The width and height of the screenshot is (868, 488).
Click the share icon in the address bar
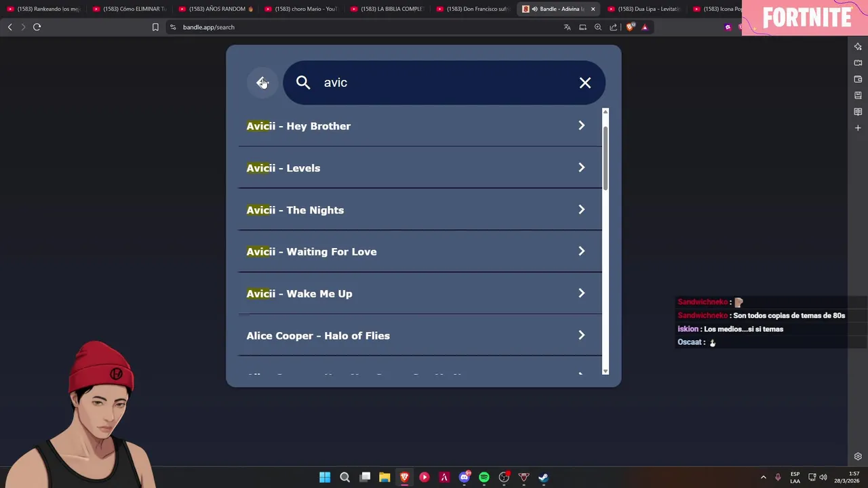pos(614,27)
